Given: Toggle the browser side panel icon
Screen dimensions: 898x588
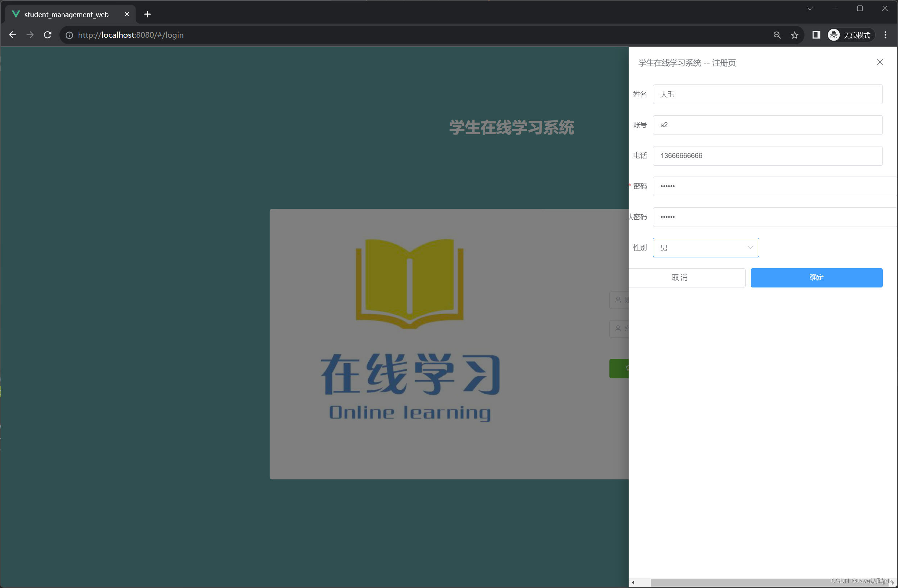Looking at the screenshot, I should 816,35.
